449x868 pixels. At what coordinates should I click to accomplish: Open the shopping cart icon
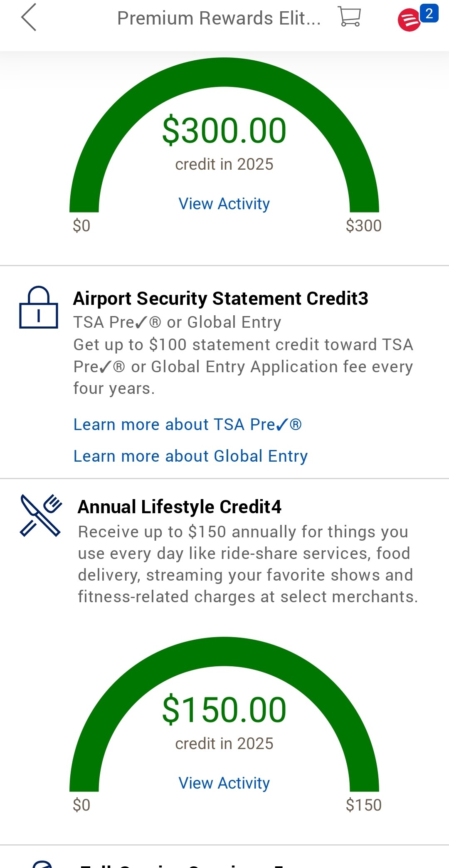click(x=349, y=17)
